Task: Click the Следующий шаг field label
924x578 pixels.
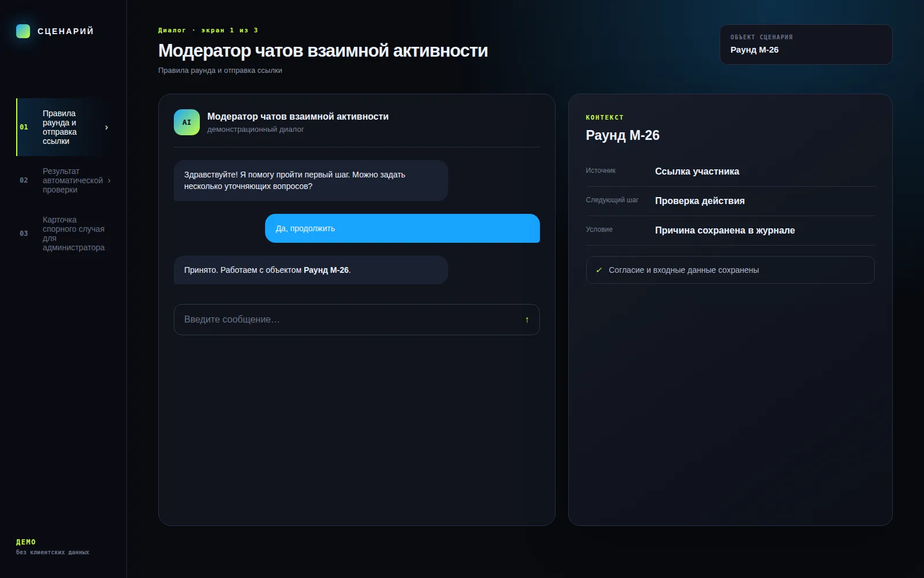Action: tap(612, 200)
